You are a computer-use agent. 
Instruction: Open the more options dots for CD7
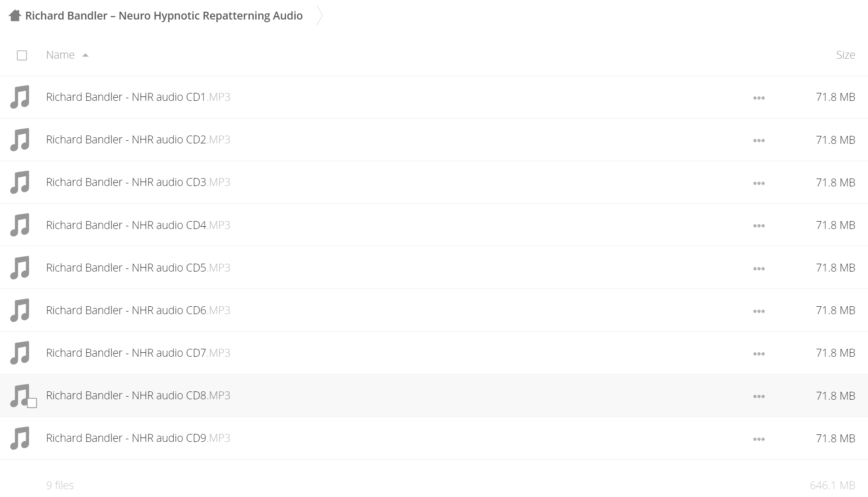pos(759,354)
